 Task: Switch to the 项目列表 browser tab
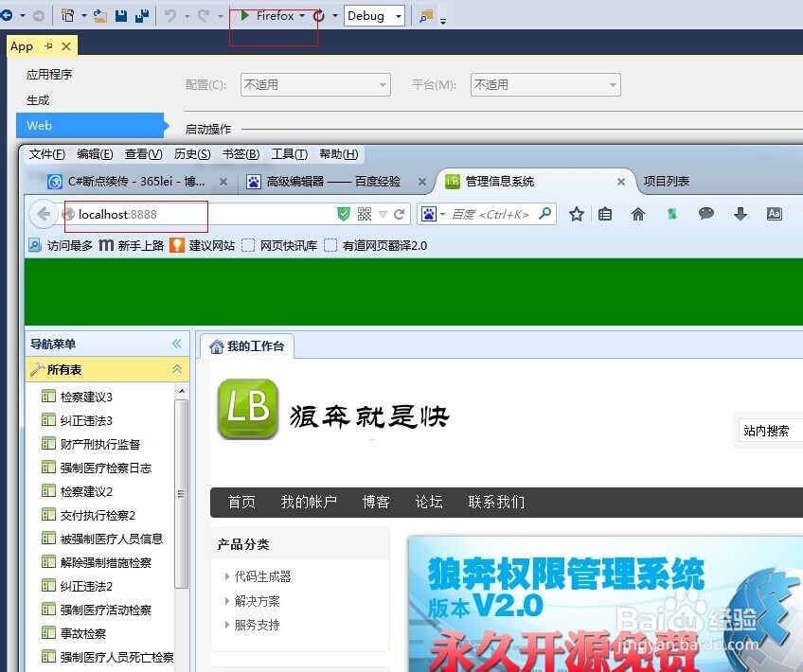pos(667,181)
